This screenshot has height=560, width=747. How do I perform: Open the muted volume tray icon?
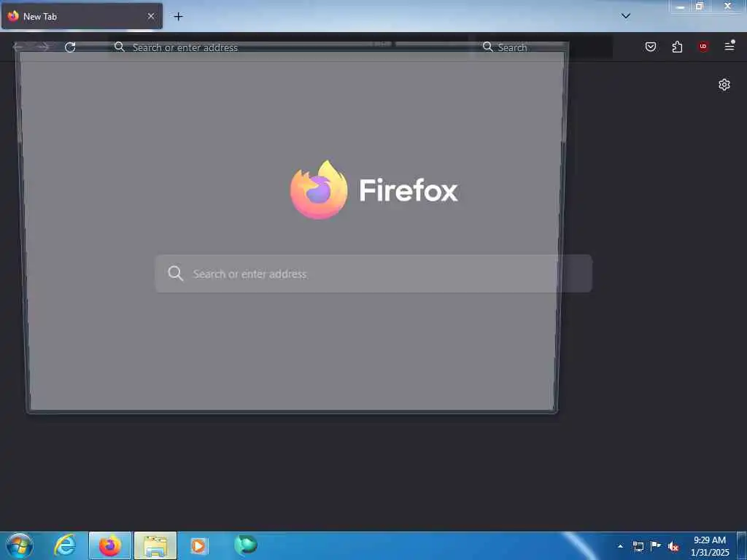[x=673, y=547]
